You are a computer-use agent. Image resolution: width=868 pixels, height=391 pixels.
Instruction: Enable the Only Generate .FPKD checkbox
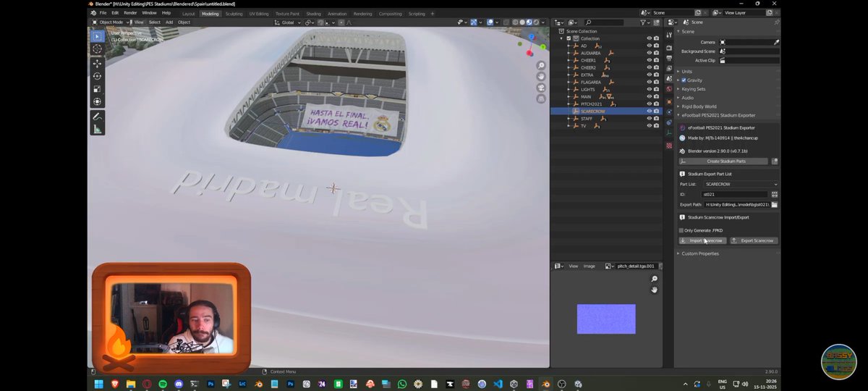[681, 230]
